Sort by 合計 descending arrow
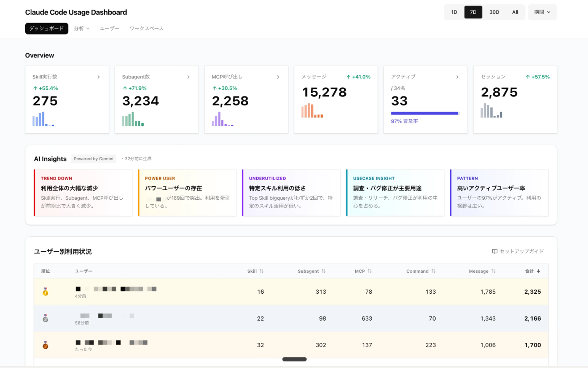The height and width of the screenshot is (368, 588). click(x=538, y=271)
